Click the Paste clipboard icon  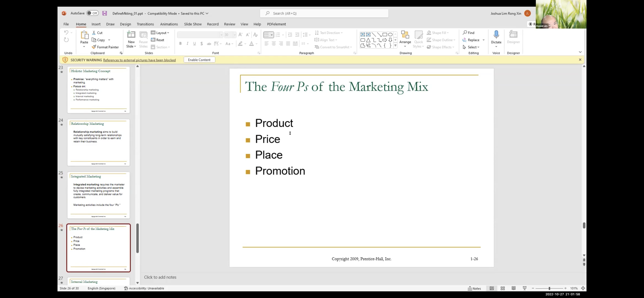(x=84, y=35)
